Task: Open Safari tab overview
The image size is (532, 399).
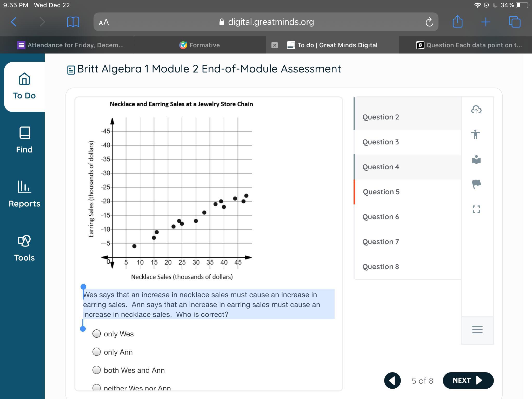Action: tap(514, 22)
